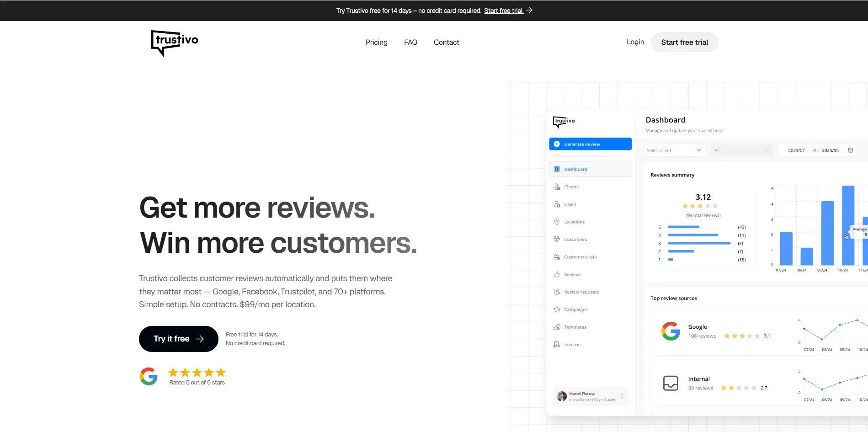Click the Trustivo logo in the header
This screenshot has height=432, width=868.
175,43
